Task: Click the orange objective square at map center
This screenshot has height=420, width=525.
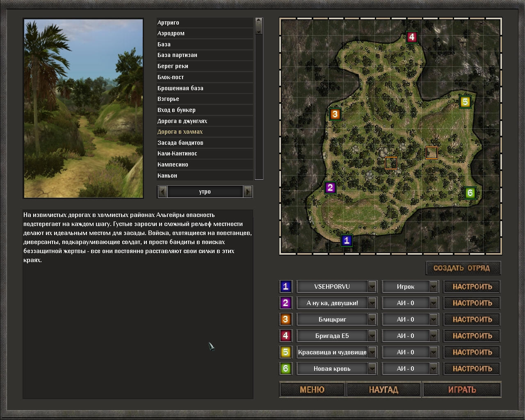Action: click(391, 163)
